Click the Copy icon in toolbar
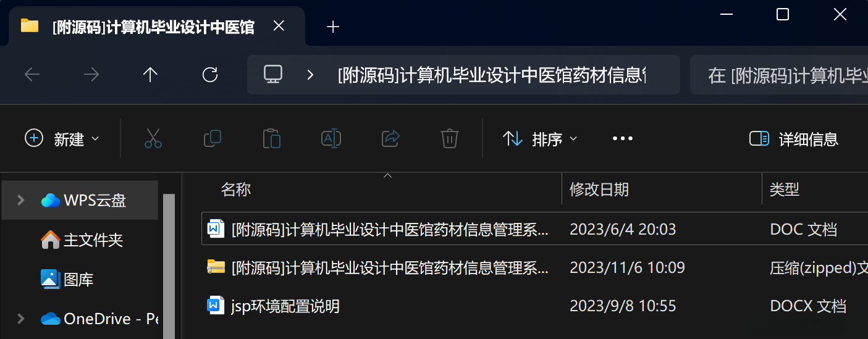The height and width of the screenshot is (339, 868). [x=213, y=138]
